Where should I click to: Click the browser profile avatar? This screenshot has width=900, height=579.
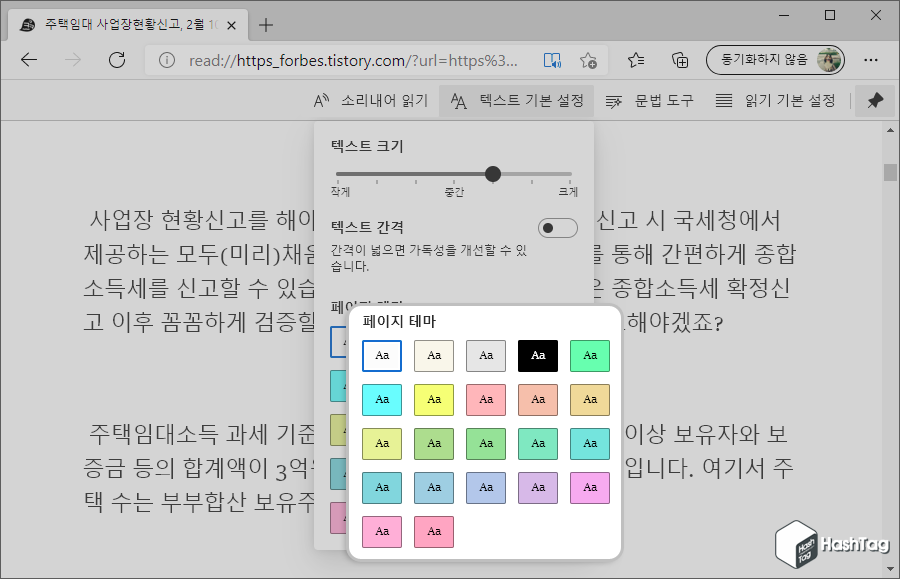pyautogui.click(x=828, y=60)
